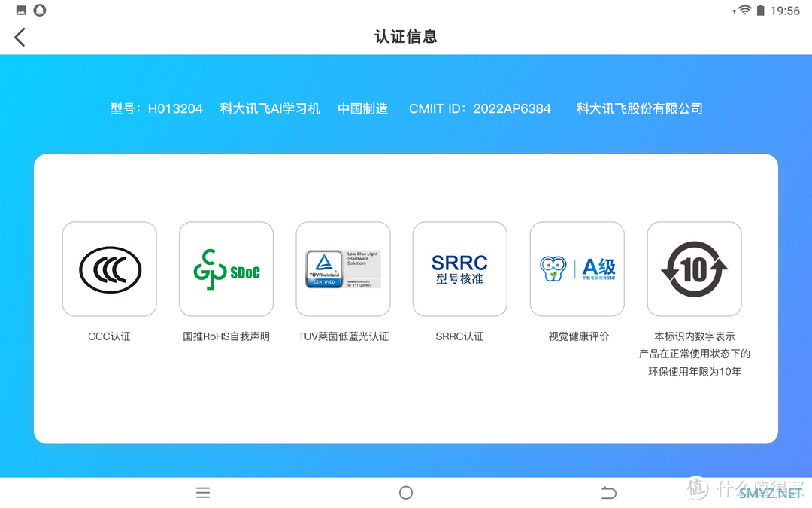Go back using the top-left arrow

pos(20,38)
